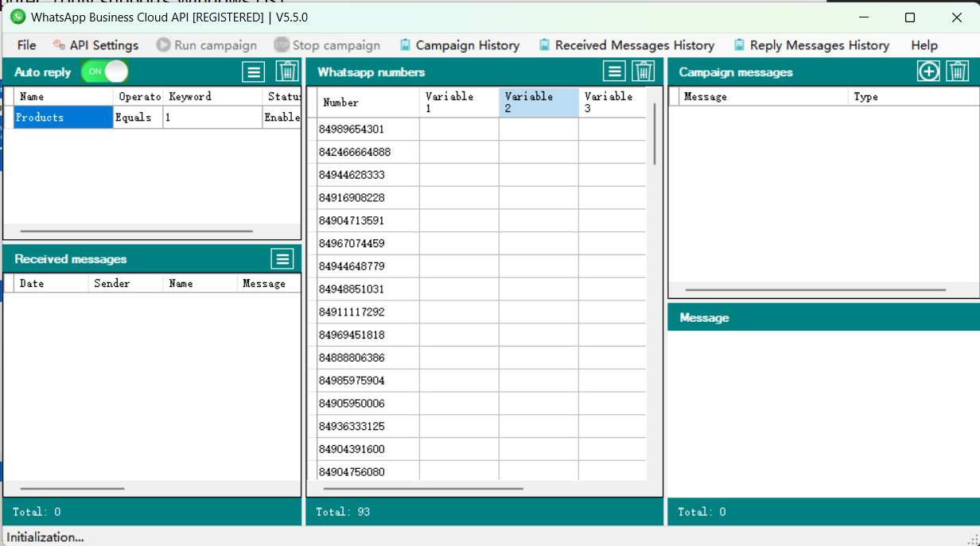Click the Auto reply trash delete icon
This screenshot has width=980, height=546.
pyautogui.click(x=286, y=72)
